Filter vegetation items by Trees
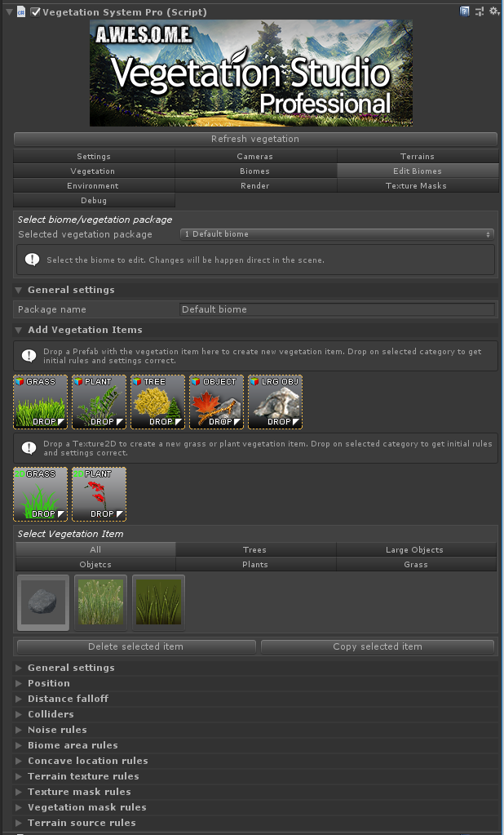This screenshot has height=835, width=504. [x=255, y=549]
